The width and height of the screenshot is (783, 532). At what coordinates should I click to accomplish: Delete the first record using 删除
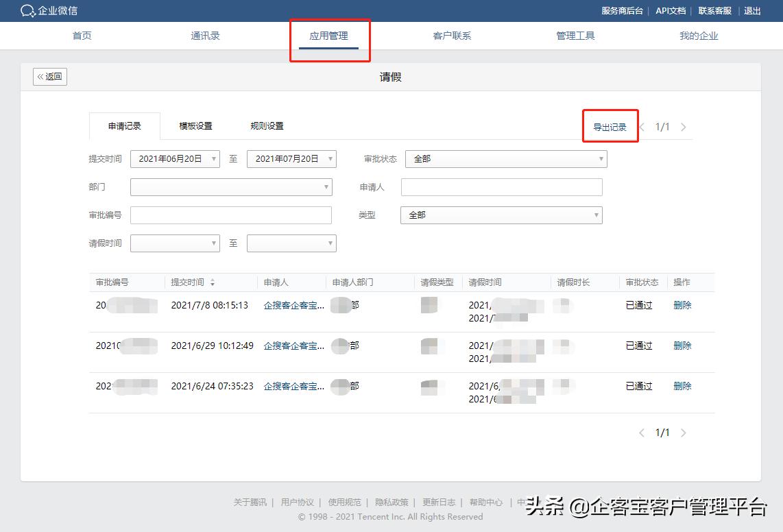(682, 305)
